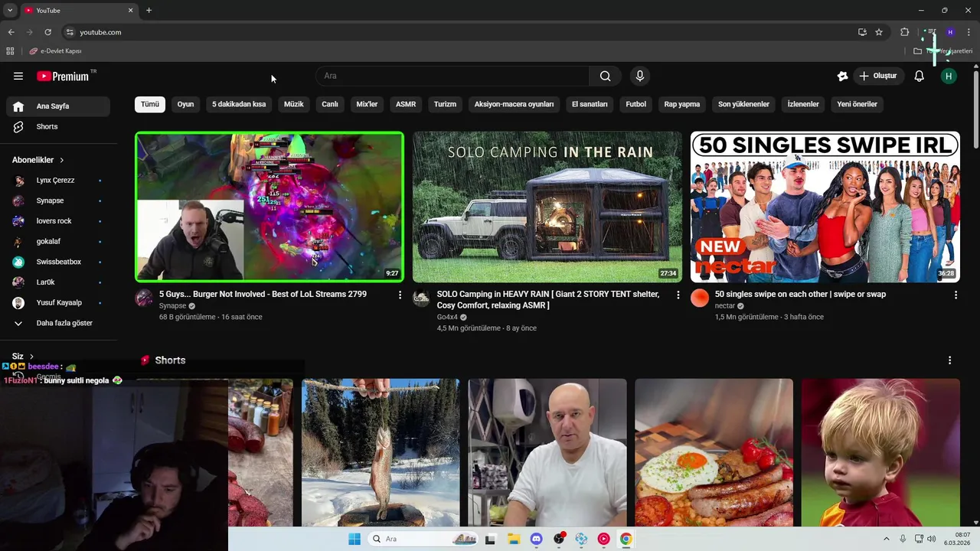Open the tab search dropdown arrow
The image size is (980, 551).
[10, 10]
